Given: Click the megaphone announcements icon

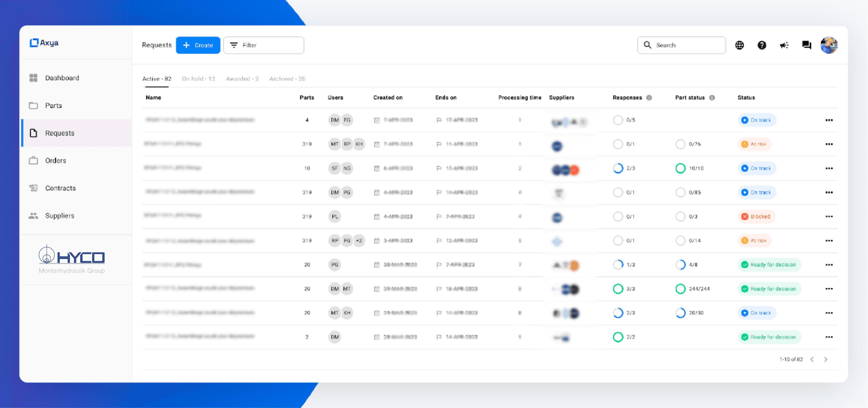Looking at the screenshot, I should (784, 45).
